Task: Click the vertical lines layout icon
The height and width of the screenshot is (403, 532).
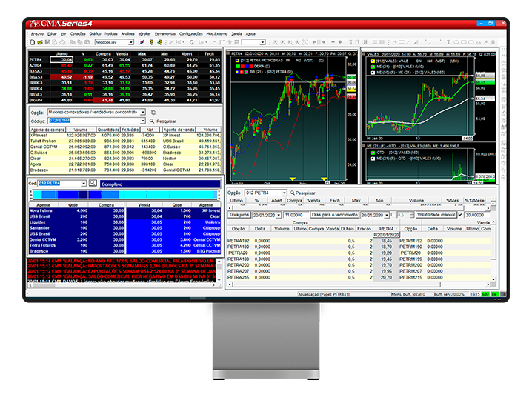Action: pos(382,42)
